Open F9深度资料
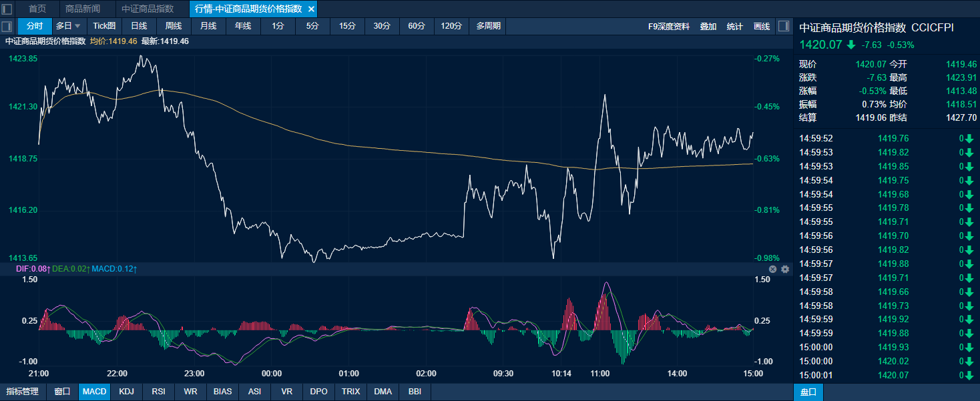This screenshot has width=980, height=401. click(x=668, y=26)
